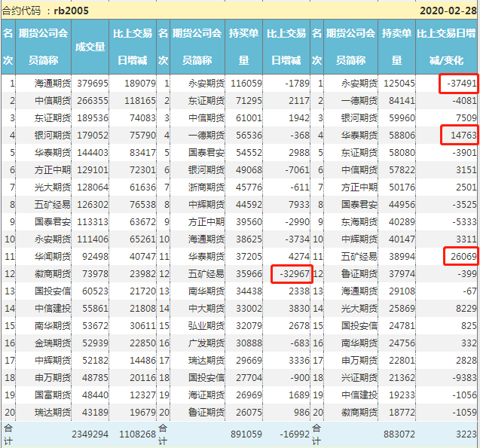
Task: Click the value 128064 for 光大期货
Action: (x=93, y=187)
